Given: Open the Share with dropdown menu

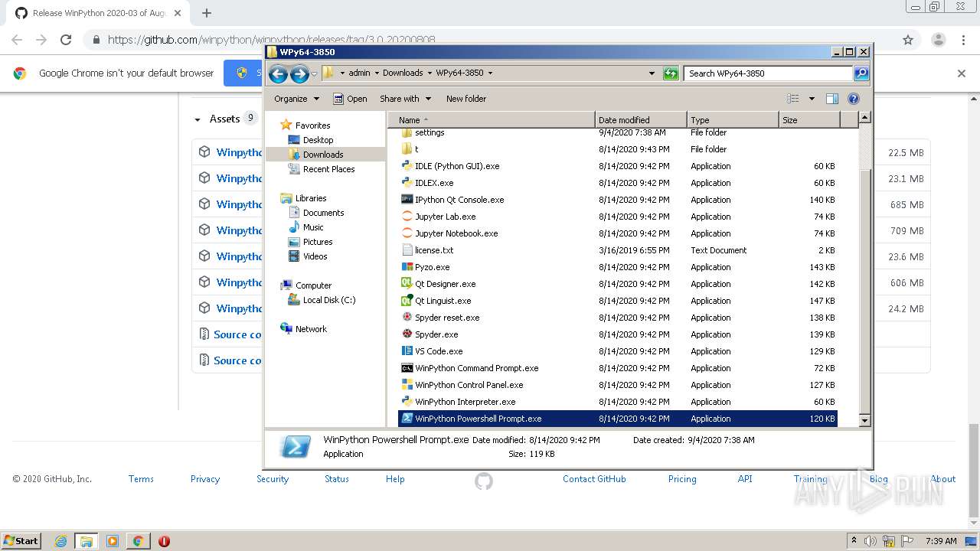Looking at the screenshot, I should pyautogui.click(x=405, y=99).
